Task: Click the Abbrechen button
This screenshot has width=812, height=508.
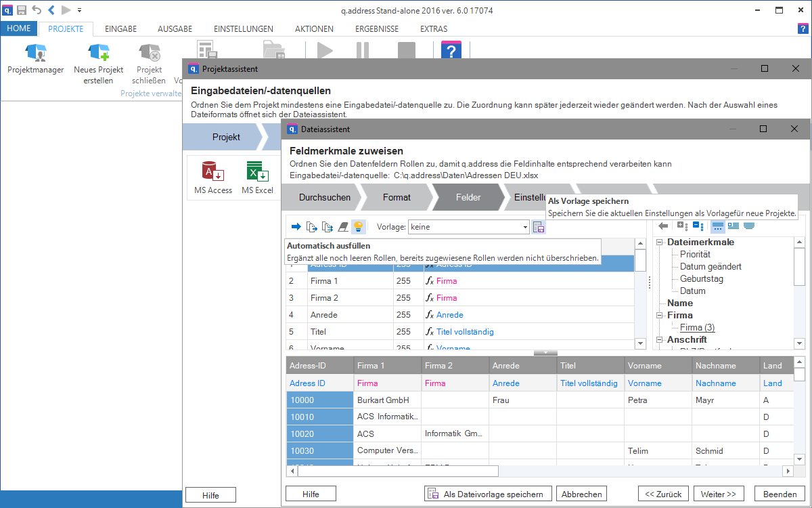Action: tap(582, 494)
